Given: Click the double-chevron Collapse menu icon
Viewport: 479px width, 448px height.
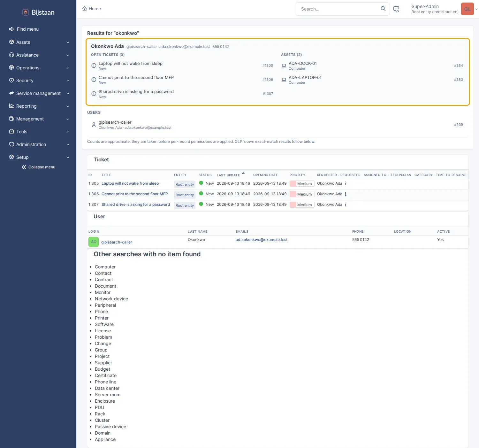Looking at the screenshot, I should tap(24, 167).
